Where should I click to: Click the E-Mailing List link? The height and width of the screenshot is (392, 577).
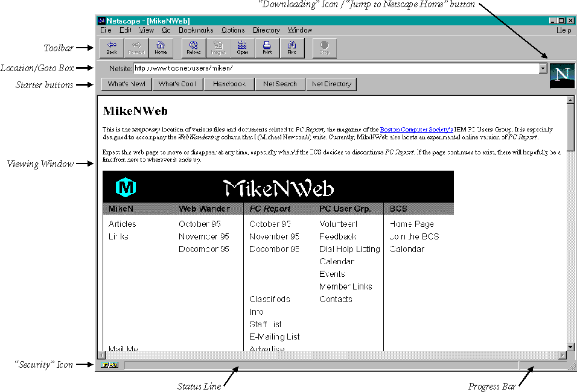[275, 337]
